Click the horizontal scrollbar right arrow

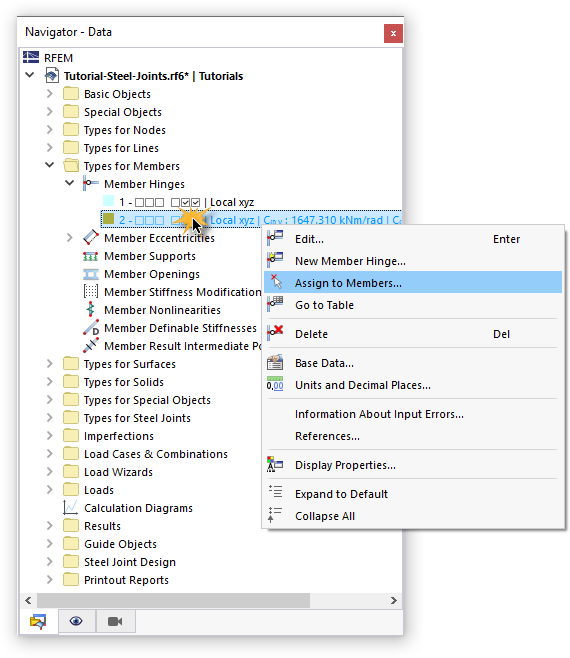click(x=393, y=600)
